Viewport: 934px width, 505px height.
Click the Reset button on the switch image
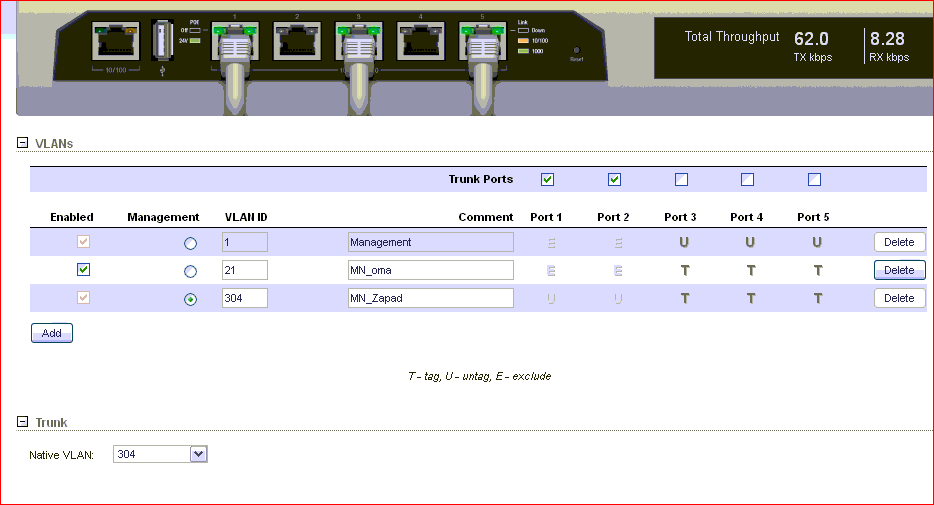pos(576,50)
